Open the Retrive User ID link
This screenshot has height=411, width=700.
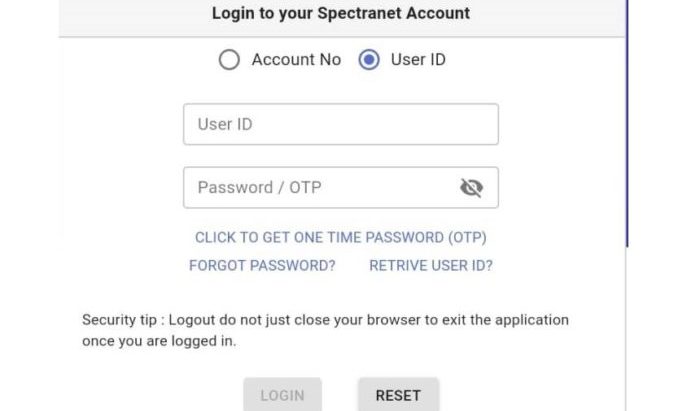pyautogui.click(x=431, y=266)
